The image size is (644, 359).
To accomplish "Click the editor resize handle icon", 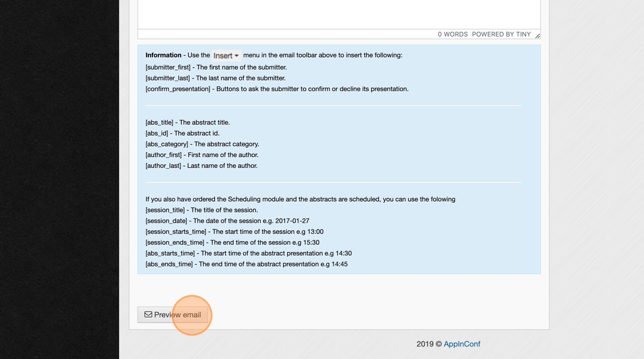I will coord(537,35).
